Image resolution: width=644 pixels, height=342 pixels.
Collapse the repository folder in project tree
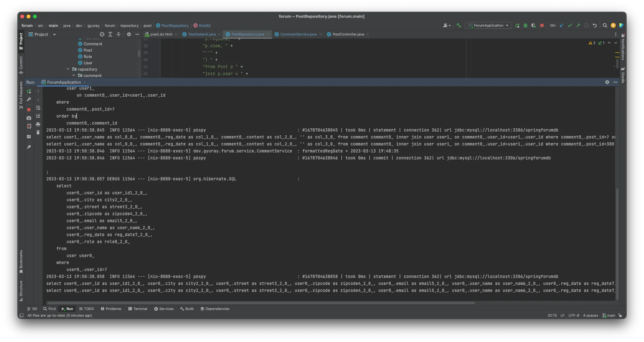pyautogui.click(x=68, y=69)
